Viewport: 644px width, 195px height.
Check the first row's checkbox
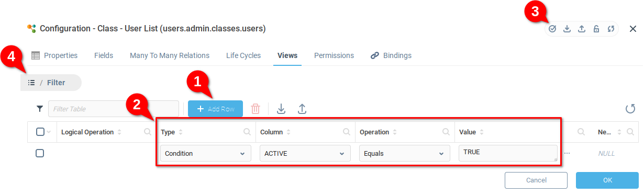click(40, 153)
